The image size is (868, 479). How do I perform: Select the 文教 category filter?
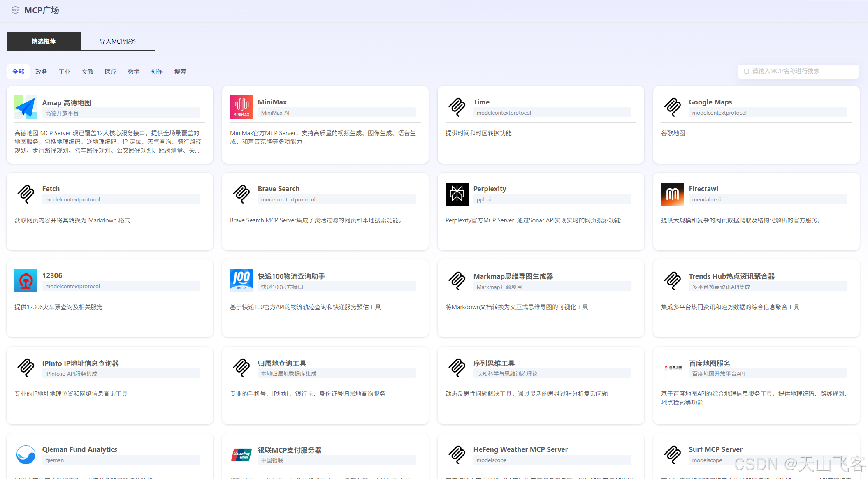click(x=88, y=72)
